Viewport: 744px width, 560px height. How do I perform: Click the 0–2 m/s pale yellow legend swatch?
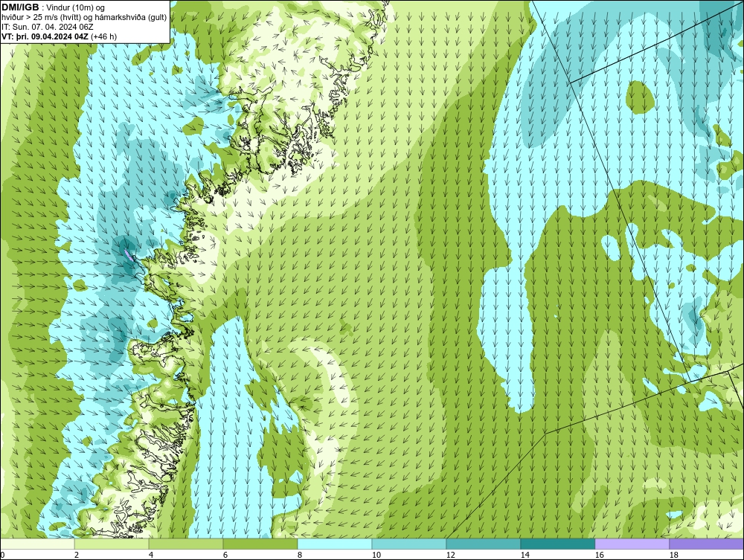point(37,544)
